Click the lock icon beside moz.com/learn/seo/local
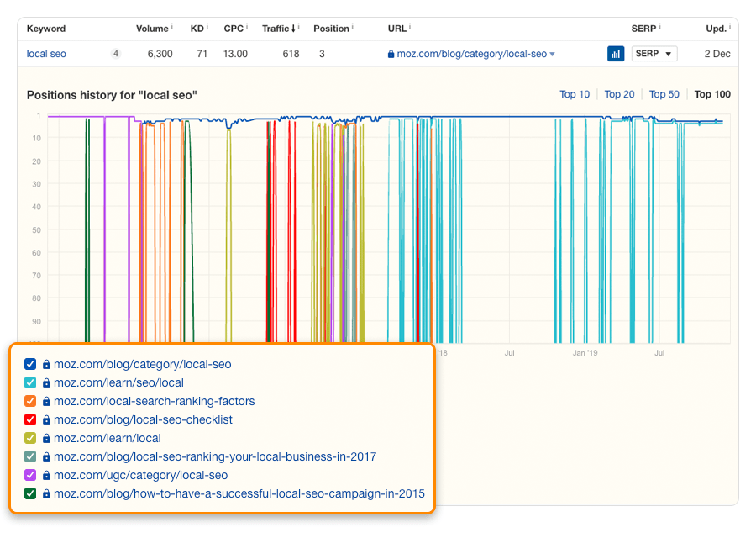The image size is (756, 538). point(46,383)
